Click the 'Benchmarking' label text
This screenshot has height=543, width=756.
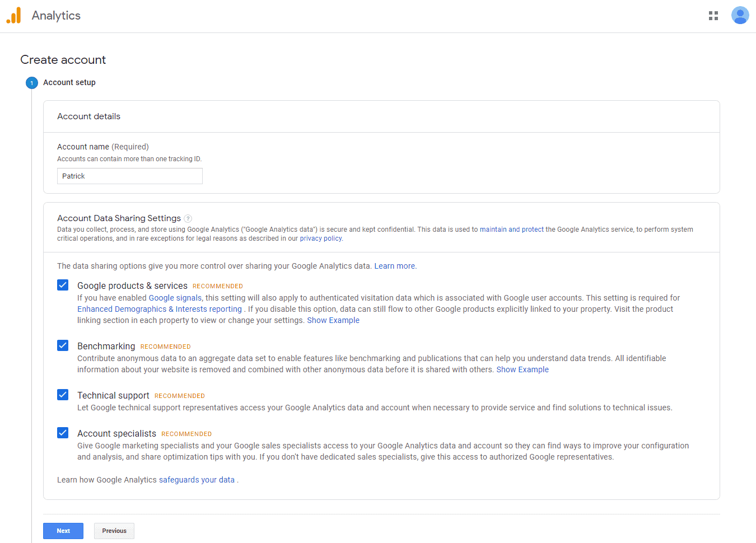click(106, 346)
